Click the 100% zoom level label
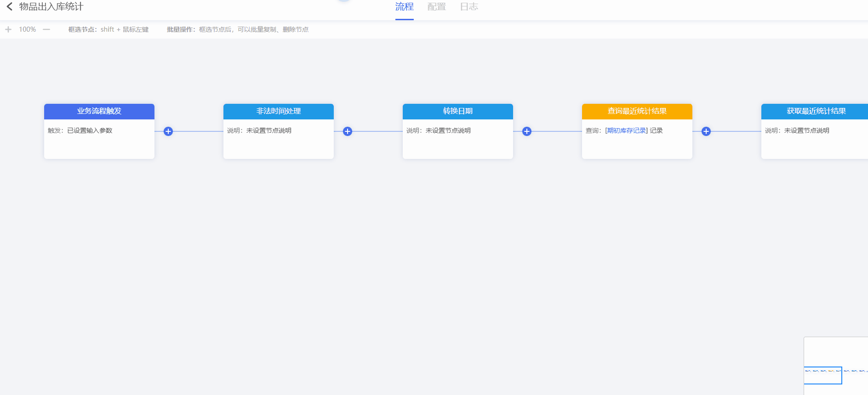 (27, 29)
